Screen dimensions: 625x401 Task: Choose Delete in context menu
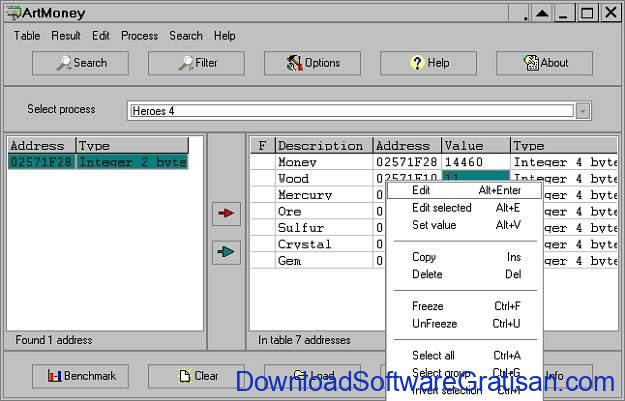465,274
